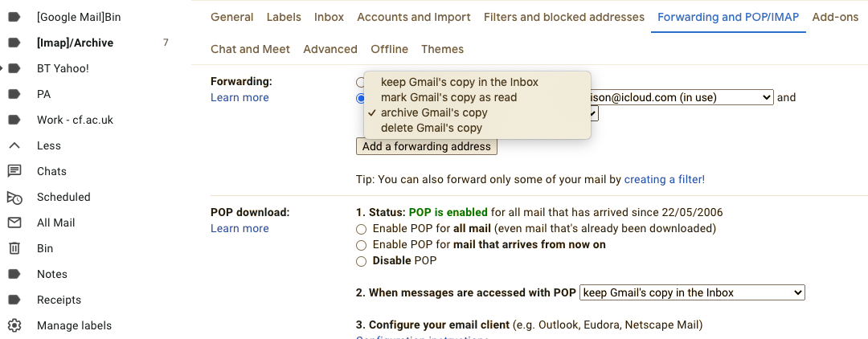The image size is (868, 339).
Task: Click the Bin trash can icon
Action: (14, 248)
